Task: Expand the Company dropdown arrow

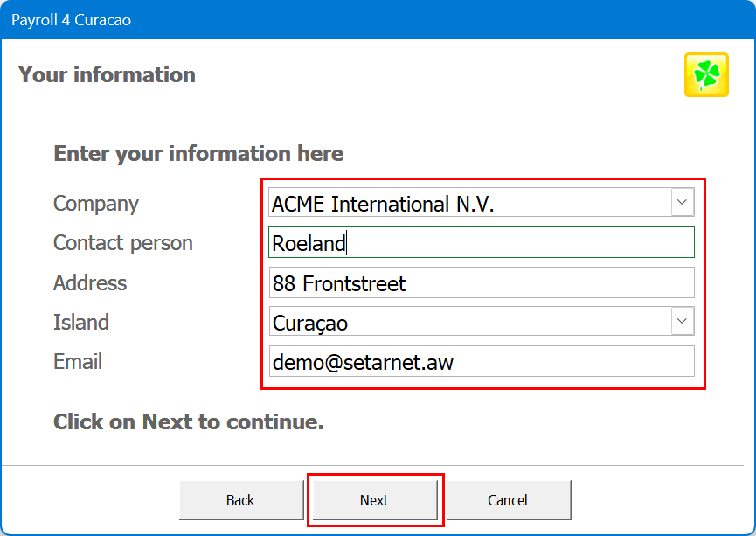Action: coord(682,203)
